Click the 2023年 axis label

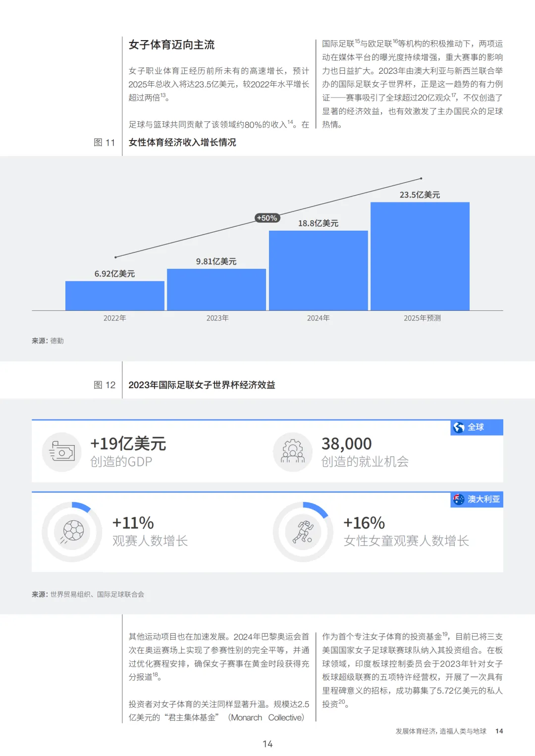pos(217,318)
